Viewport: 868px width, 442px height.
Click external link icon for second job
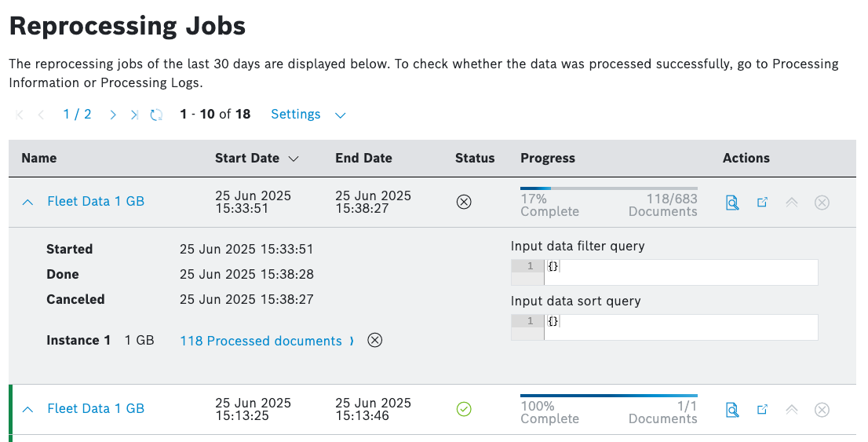click(x=761, y=409)
